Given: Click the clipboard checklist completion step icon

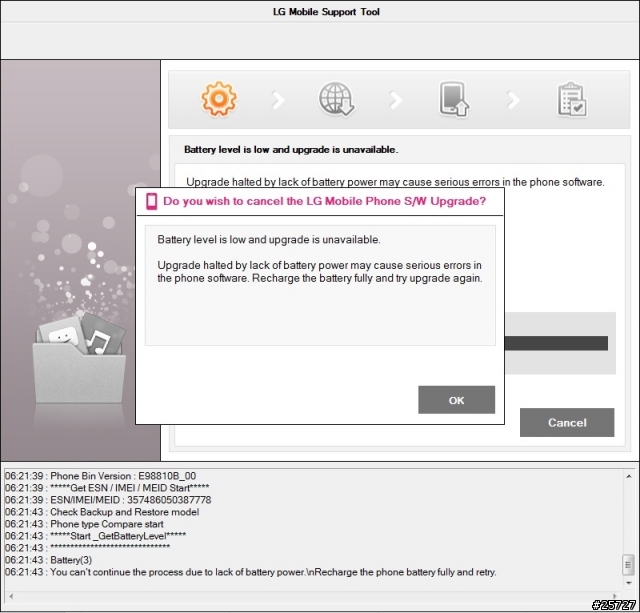Looking at the screenshot, I should [x=572, y=100].
